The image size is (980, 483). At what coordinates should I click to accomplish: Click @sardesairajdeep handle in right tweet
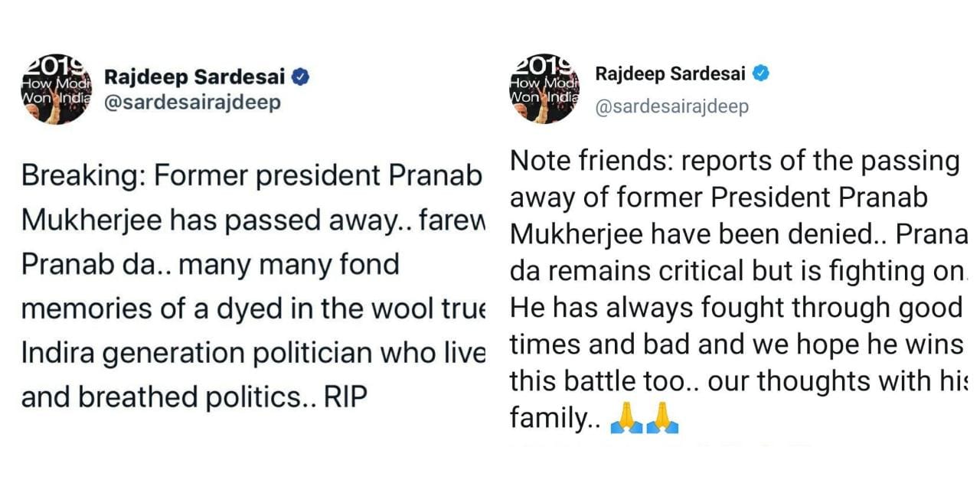click(671, 107)
